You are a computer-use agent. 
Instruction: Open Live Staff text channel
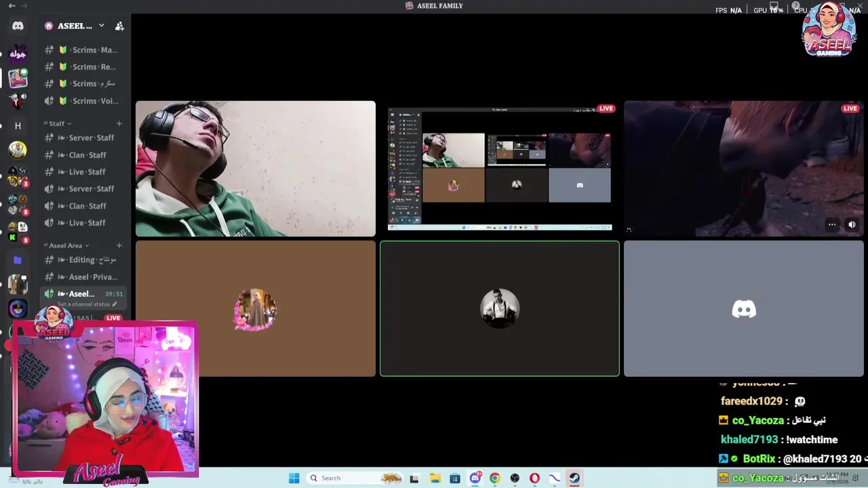84,171
